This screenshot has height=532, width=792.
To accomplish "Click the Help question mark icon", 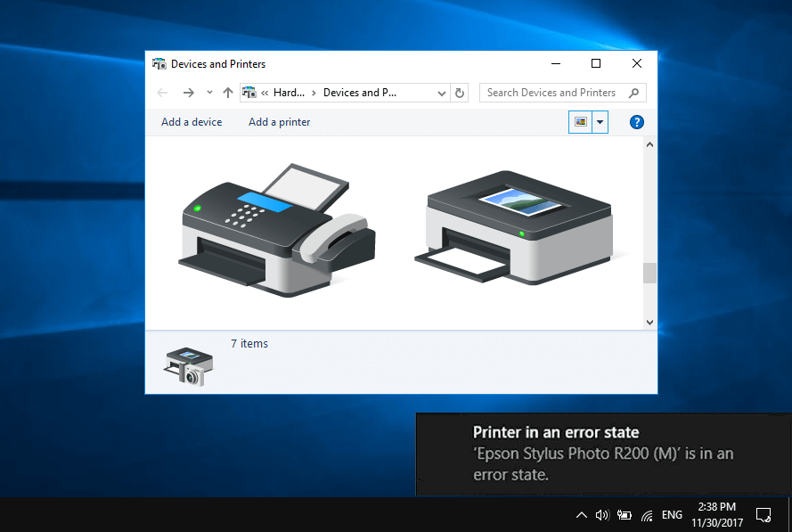I will click(x=636, y=122).
